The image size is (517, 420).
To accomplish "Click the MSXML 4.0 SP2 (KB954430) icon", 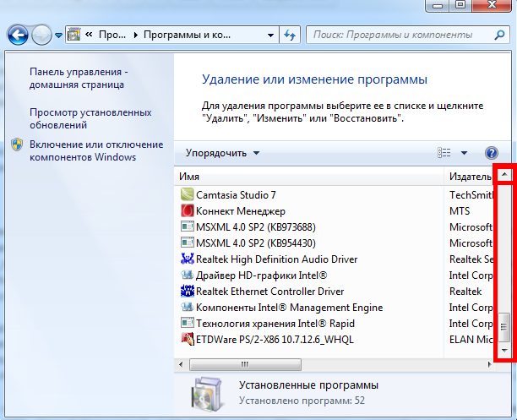I will click(x=187, y=243).
